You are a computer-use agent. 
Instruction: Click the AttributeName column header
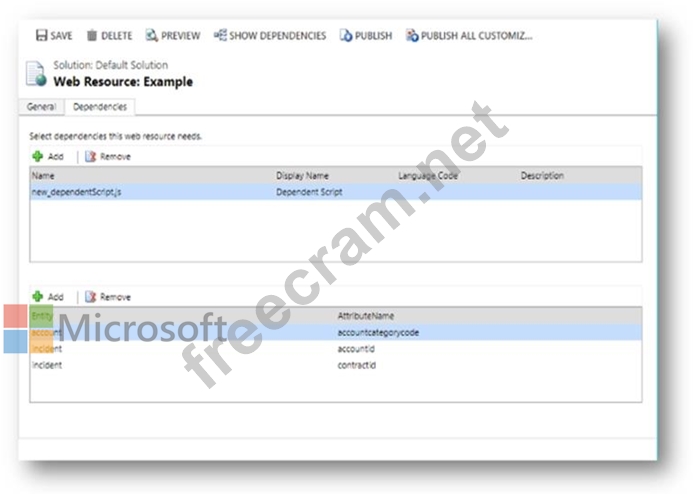[366, 316]
